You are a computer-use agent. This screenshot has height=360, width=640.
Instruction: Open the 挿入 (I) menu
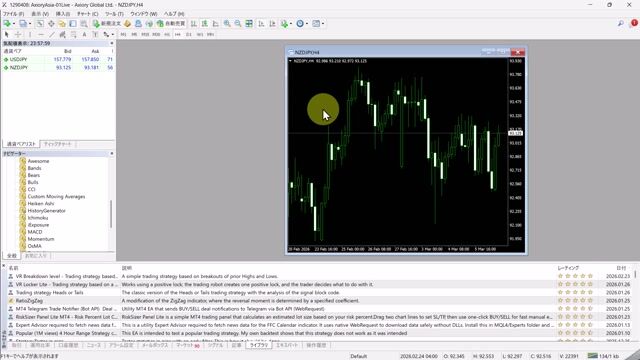(x=62, y=14)
